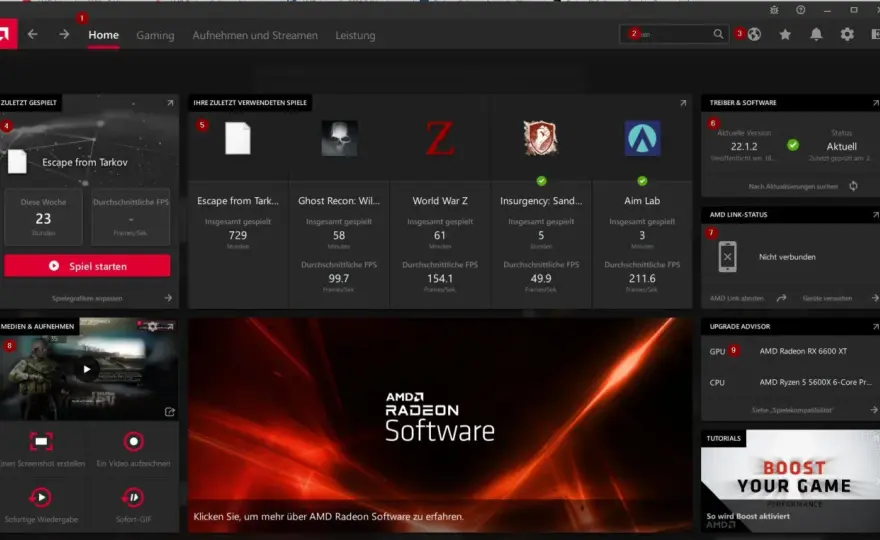This screenshot has width=880, height=540.
Task: Open favorites star icon
Action: pos(785,35)
